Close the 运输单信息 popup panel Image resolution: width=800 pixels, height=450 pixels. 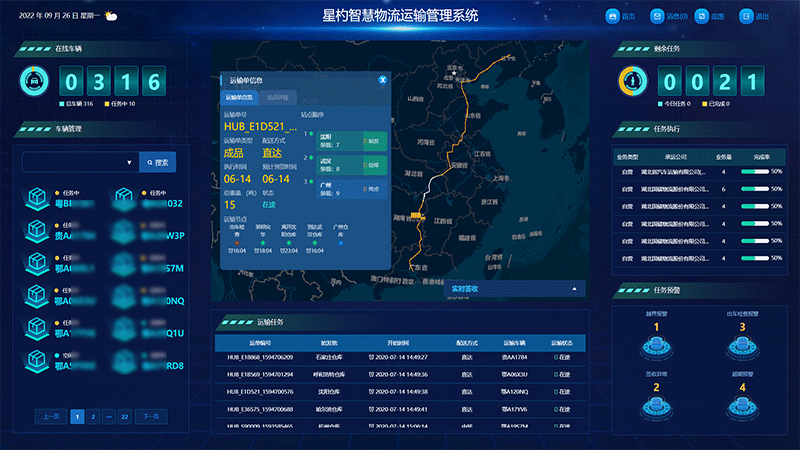pos(382,79)
